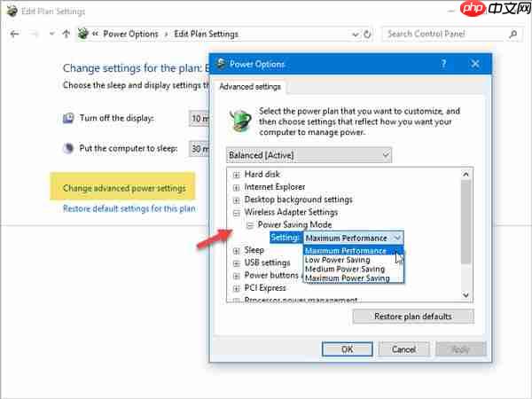The height and width of the screenshot is (399, 532).
Task: Select Edit Plan Settings breadcrumb segment
Action: [206, 34]
